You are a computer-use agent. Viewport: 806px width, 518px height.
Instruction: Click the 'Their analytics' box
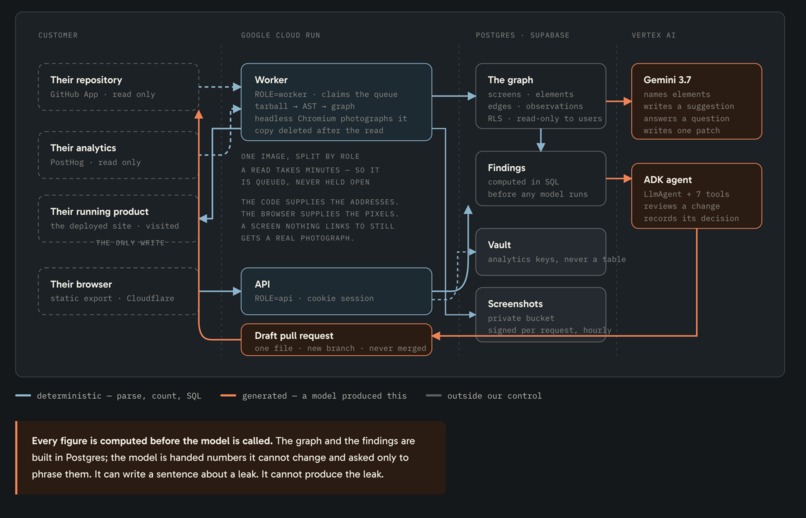pyautogui.click(x=118, y=155)
